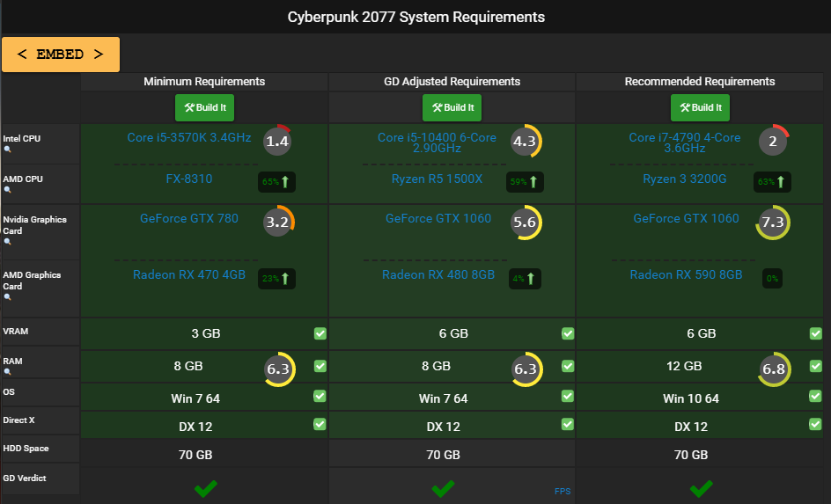Open the Core i7-4790 4-Core link
This screenshot has width=831, height=504.
(685, 142)
